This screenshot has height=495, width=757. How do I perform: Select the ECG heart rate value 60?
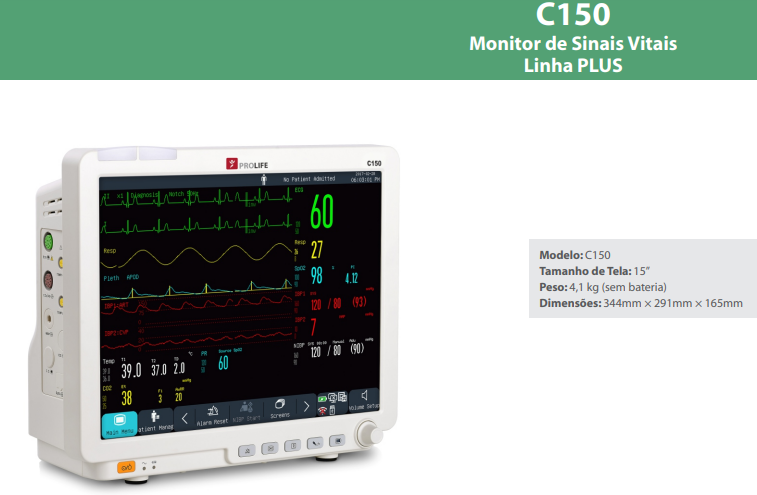tap(322, 211)
